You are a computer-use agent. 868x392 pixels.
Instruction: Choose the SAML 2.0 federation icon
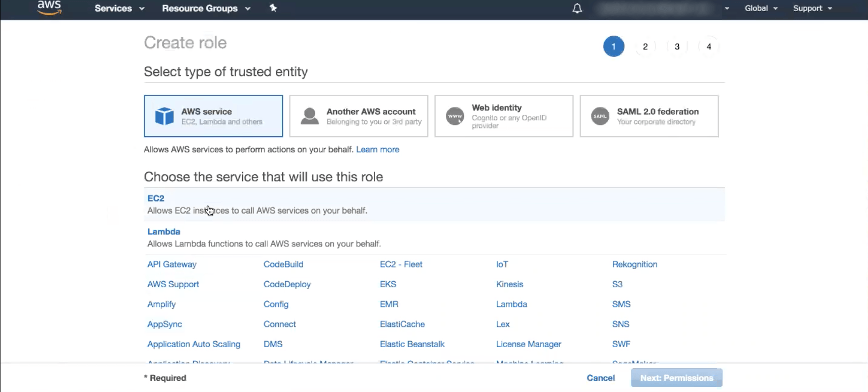600,116
